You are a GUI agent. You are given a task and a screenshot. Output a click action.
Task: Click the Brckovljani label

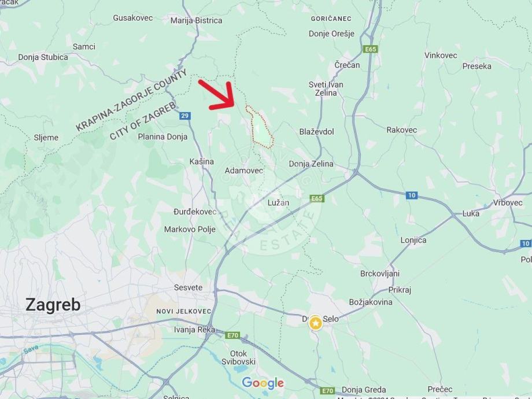(380, 274)
